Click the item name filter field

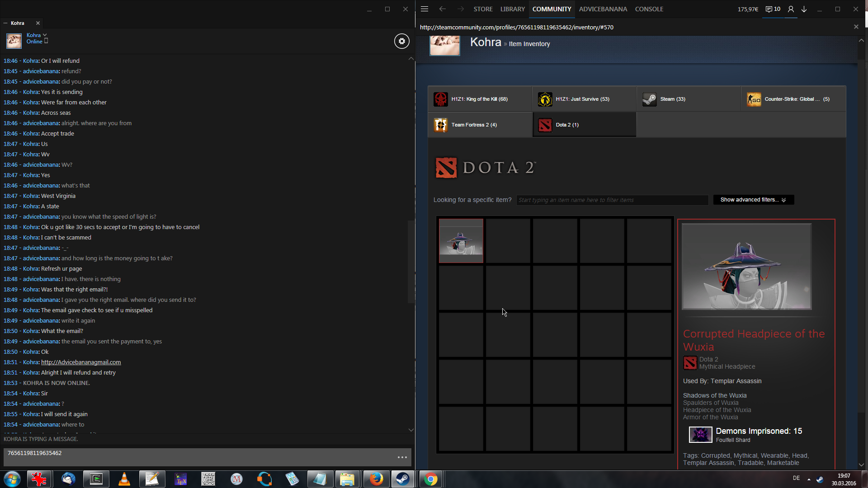(x=612, y=200)
